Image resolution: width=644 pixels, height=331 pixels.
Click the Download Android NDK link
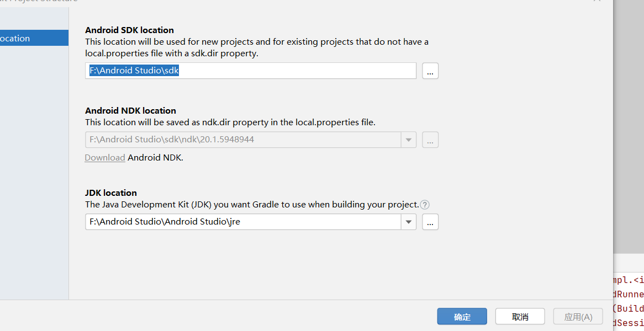[105, 158]
